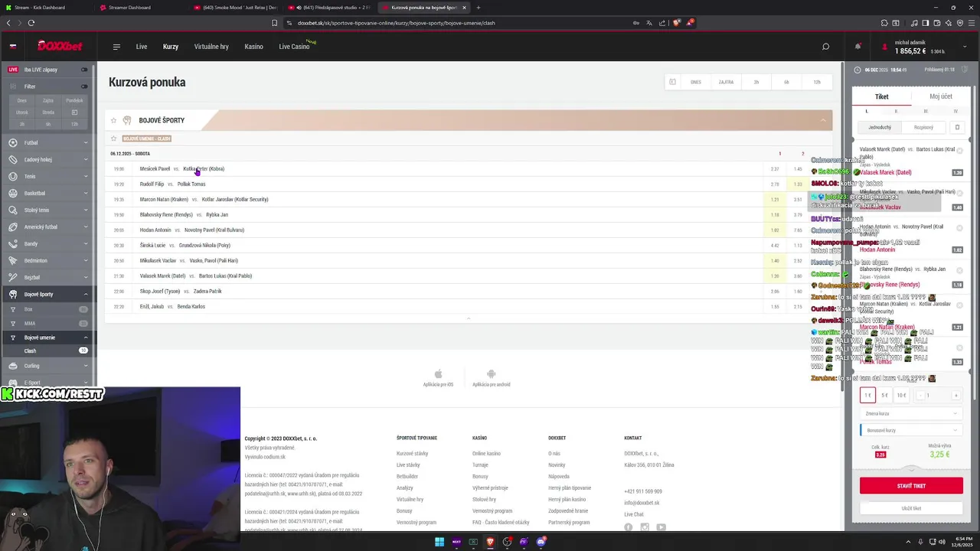This screenshot has width=980, height=551.
Task: Reload the page with refresh button
Action: 31,23
